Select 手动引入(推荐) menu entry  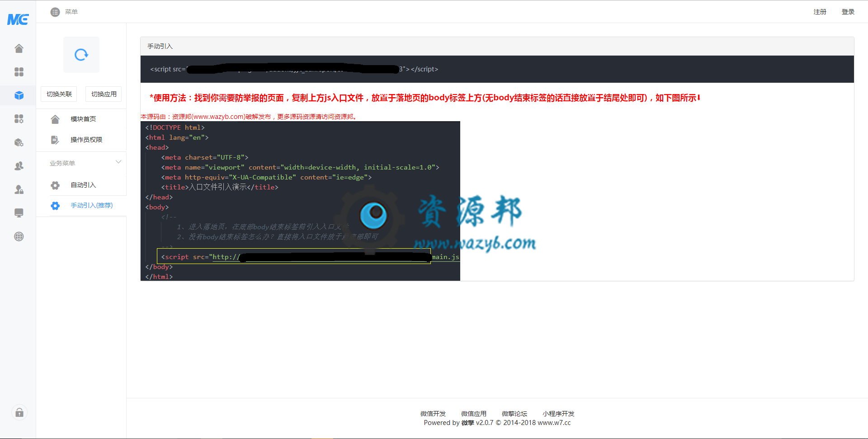tap(91, 205)
